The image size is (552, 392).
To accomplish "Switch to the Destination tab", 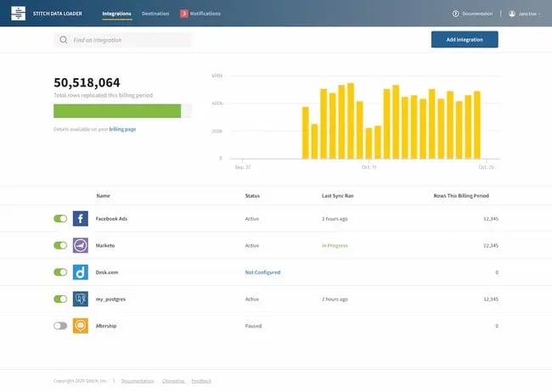I will (x=155, y=14).
